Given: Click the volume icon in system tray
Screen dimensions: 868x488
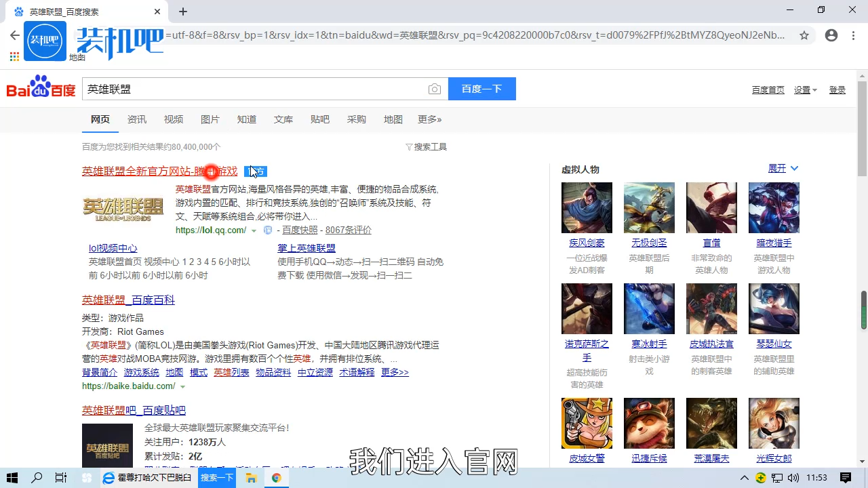Looking at the screenshot, I should point(793,478).
